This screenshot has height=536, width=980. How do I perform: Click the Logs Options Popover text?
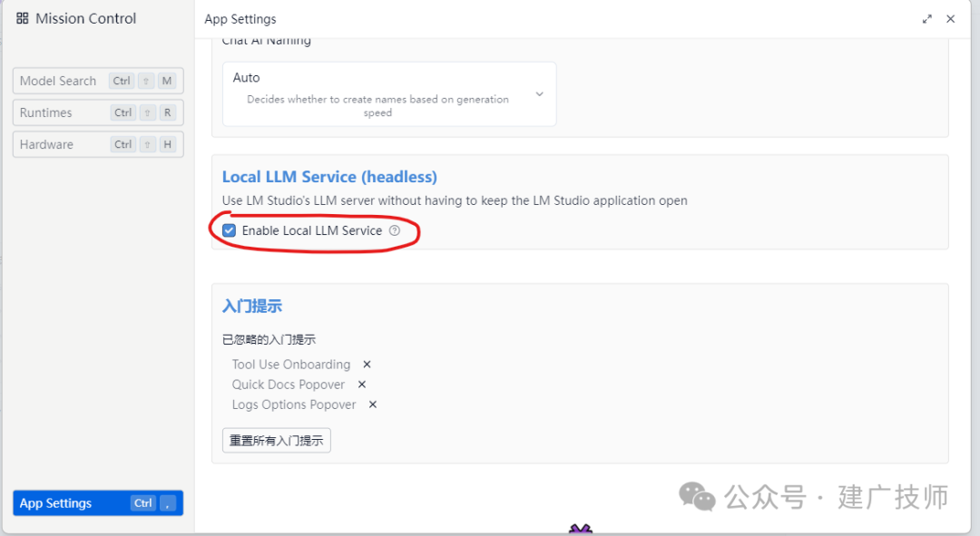click(294, 404)
